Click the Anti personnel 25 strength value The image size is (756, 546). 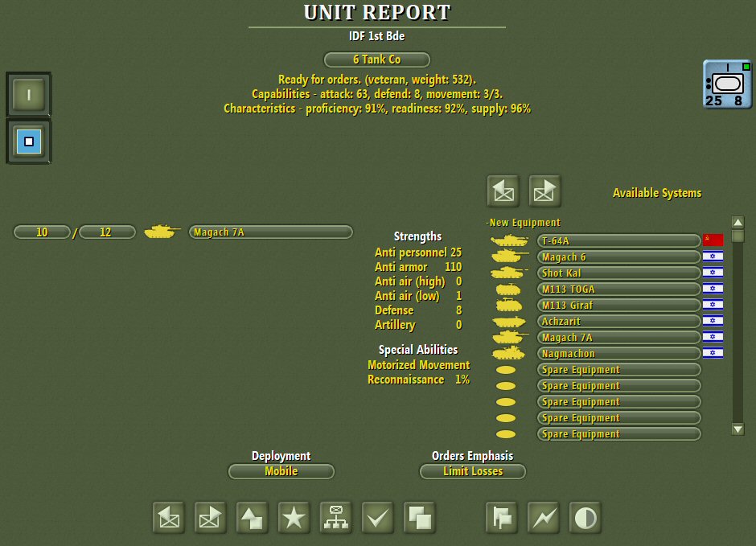(x=418, y=252)
